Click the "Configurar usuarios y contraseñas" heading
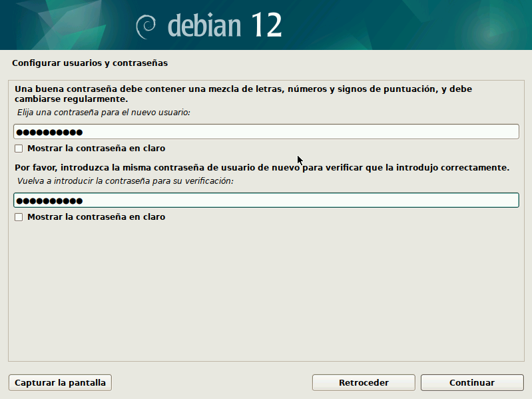532x399 pixels. tap(90, 64)
